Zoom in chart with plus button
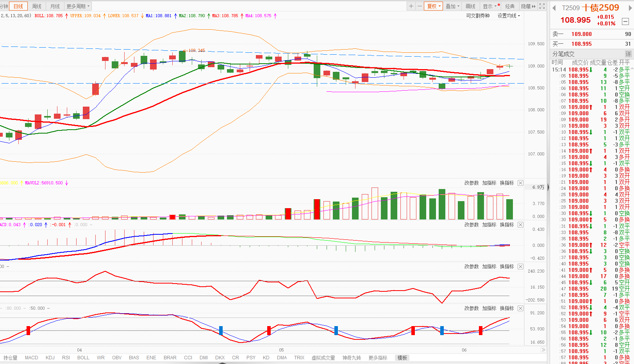The height and width of the screenshot is (364, 634). tap(411, 6)
